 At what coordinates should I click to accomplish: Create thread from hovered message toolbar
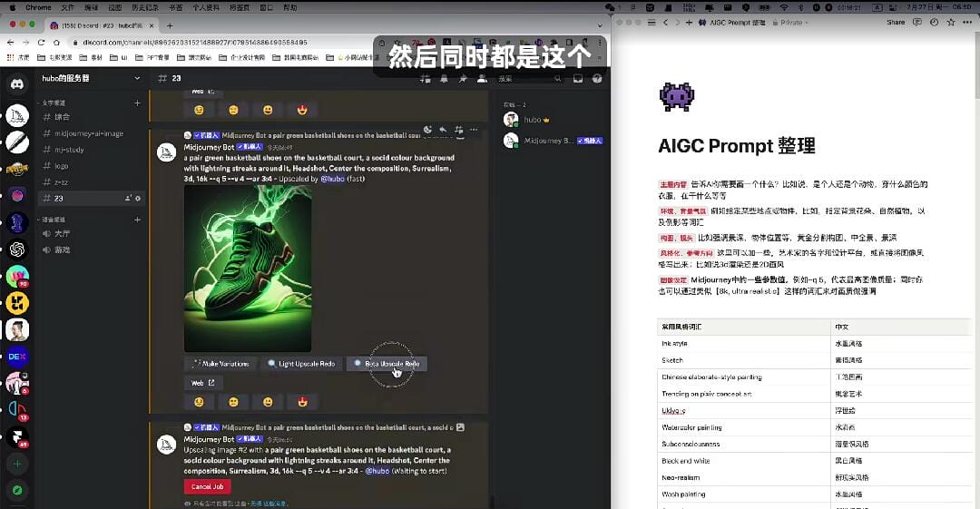459,130
